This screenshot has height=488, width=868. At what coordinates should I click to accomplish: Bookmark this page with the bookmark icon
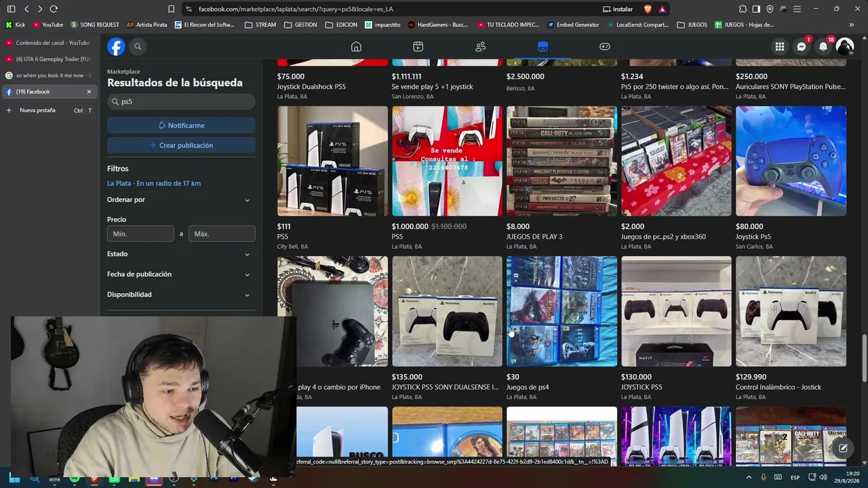[x=171, y=9]
